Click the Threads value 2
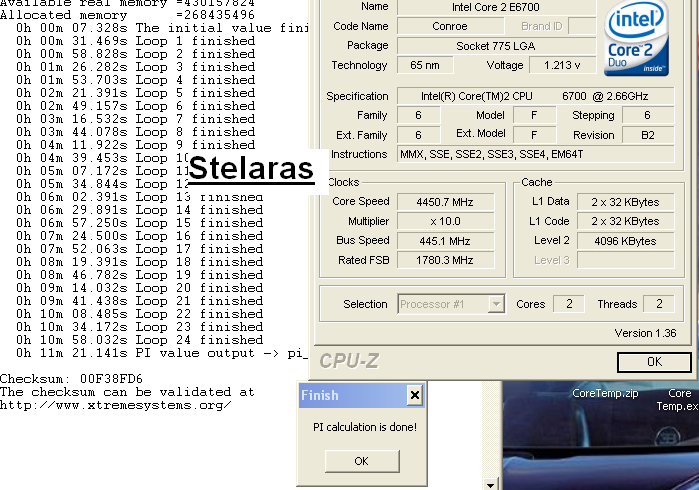Screen dimensions: 699x490 (659, 304)
